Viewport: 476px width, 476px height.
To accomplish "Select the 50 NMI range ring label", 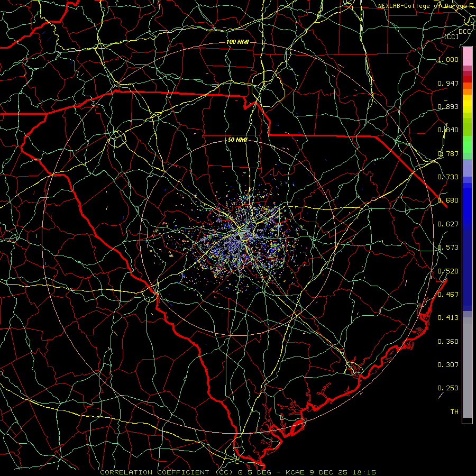I will coord(237,140).
